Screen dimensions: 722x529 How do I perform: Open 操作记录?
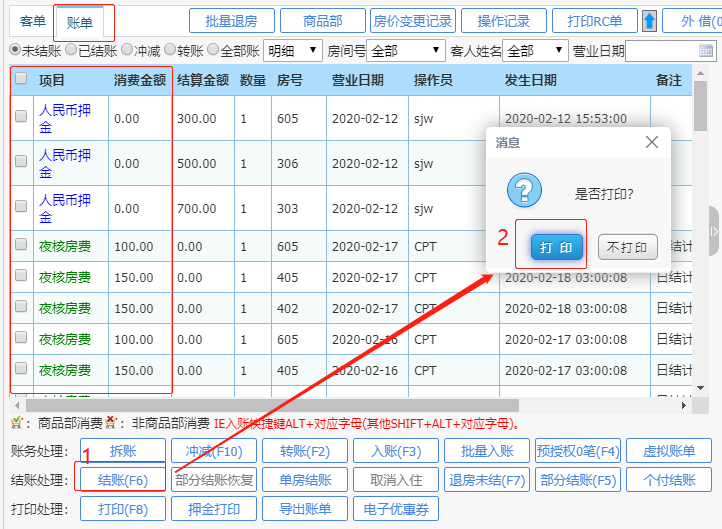coord(504,21)
